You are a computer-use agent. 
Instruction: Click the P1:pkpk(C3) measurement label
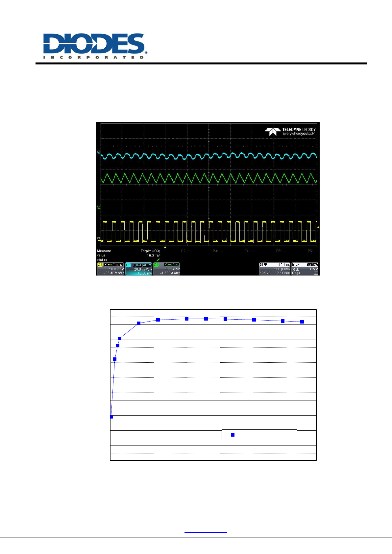150,251
